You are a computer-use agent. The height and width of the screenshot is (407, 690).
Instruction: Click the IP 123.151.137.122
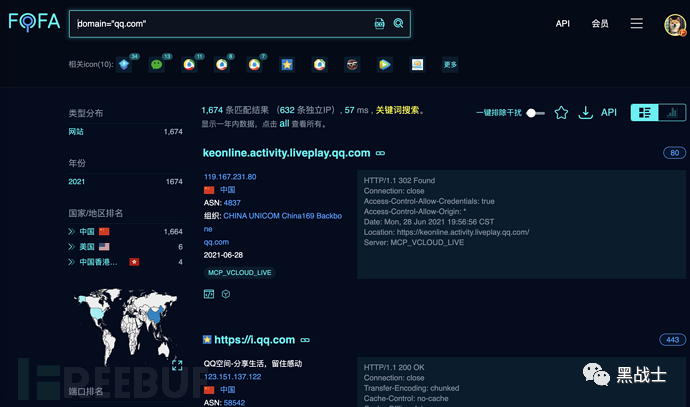tap(232, 377)
